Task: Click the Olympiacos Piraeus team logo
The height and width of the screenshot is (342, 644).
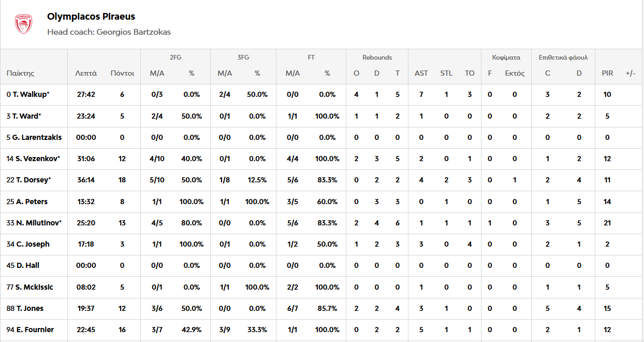Action: pos(24,24)
